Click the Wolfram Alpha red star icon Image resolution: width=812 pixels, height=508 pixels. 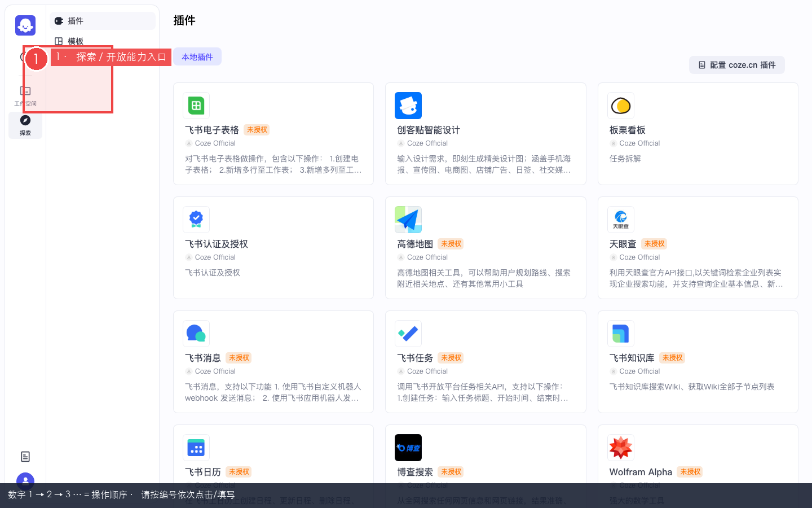(621, 448)
